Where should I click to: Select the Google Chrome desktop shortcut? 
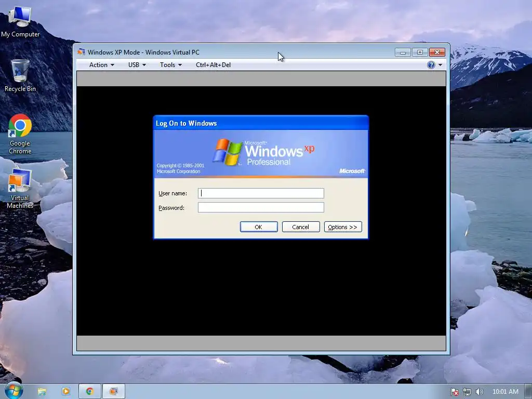(x=20, y=135)
